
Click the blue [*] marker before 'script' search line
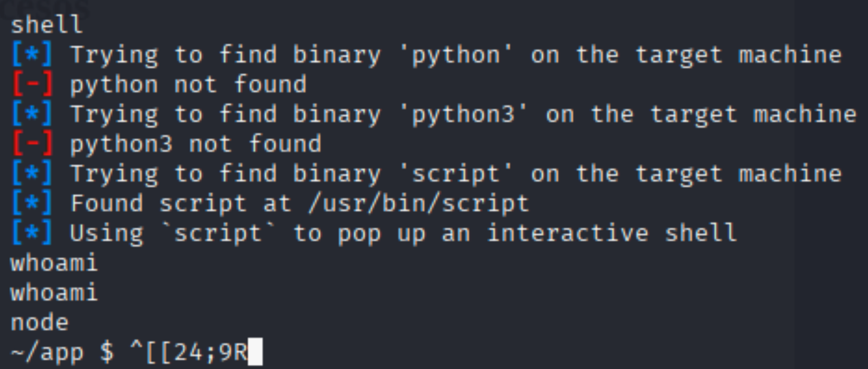point(32,174)
